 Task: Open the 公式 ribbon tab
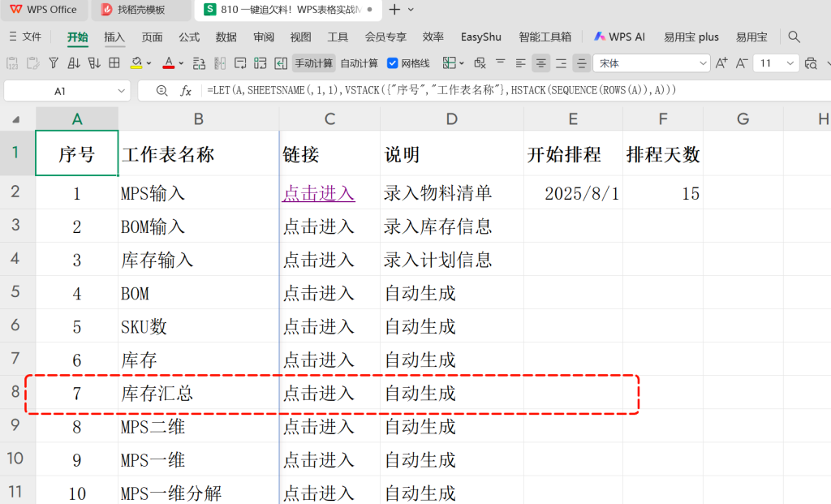(189, 37)
